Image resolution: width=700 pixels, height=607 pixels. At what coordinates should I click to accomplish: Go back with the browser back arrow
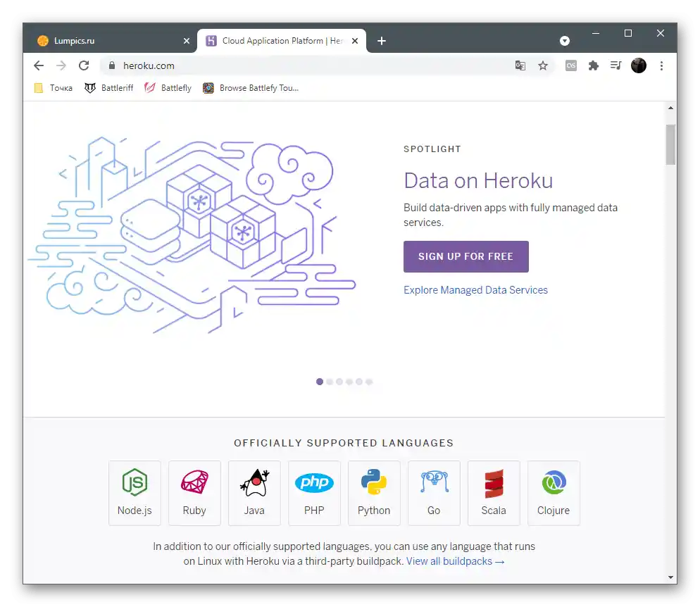[39, 65]
